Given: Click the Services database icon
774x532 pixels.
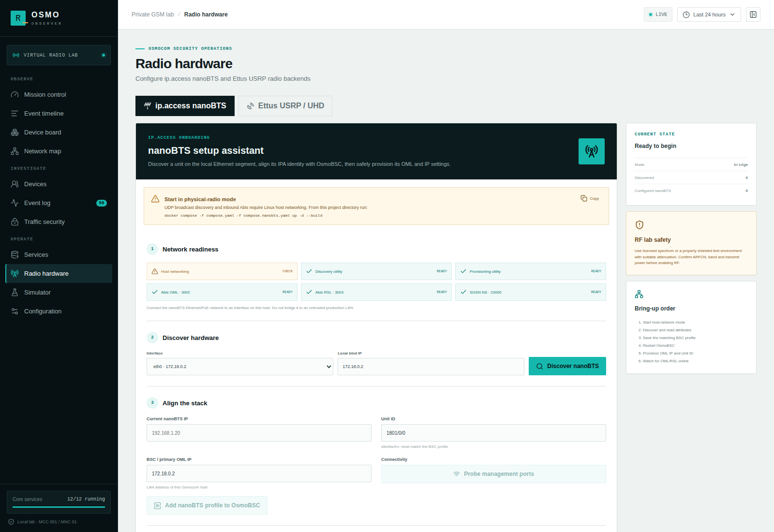Looking at the screenshot, I should (15, 255).
